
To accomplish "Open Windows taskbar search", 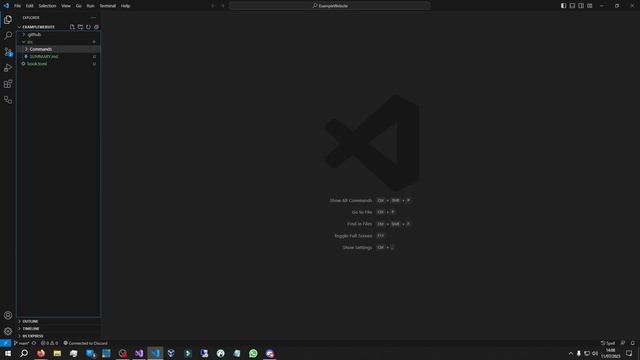I will tap(24, 353).
